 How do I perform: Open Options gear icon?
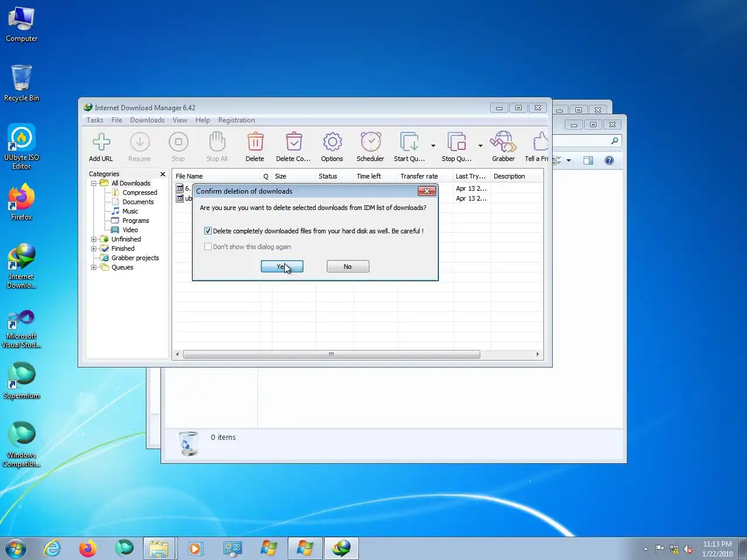click(332, 142)
